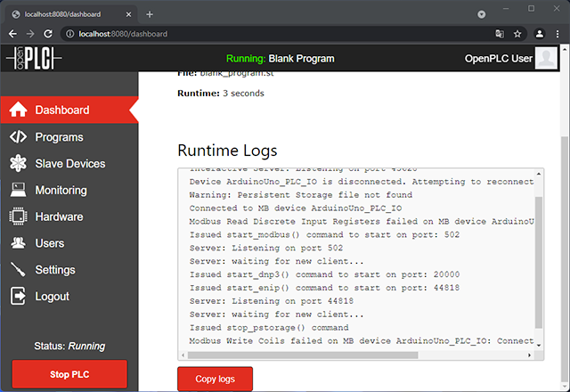Go to the Settings page

click(55, 270)
